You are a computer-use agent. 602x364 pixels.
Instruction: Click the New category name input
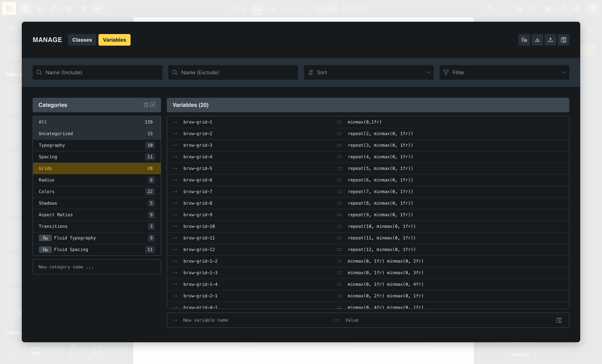[96, 267]
